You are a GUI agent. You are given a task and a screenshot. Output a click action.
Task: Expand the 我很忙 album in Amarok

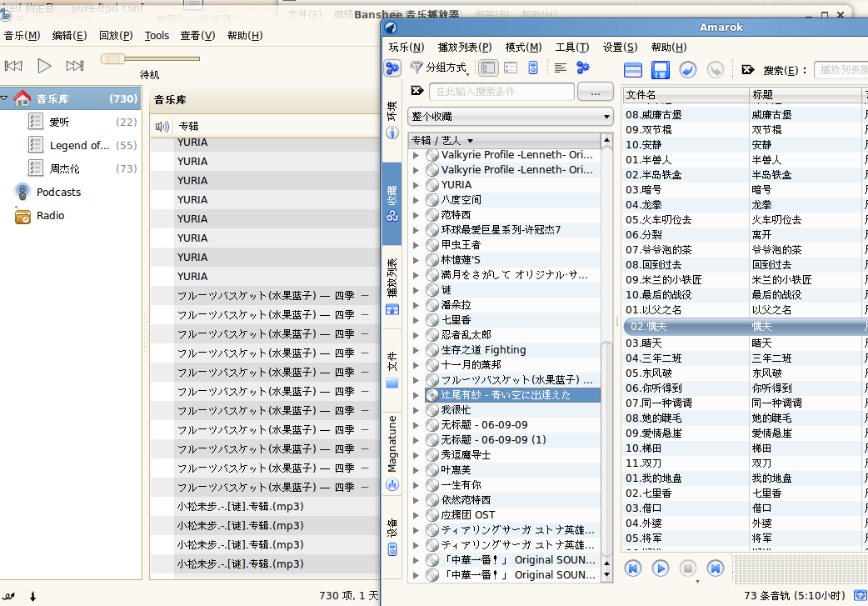tap(416, 410)
